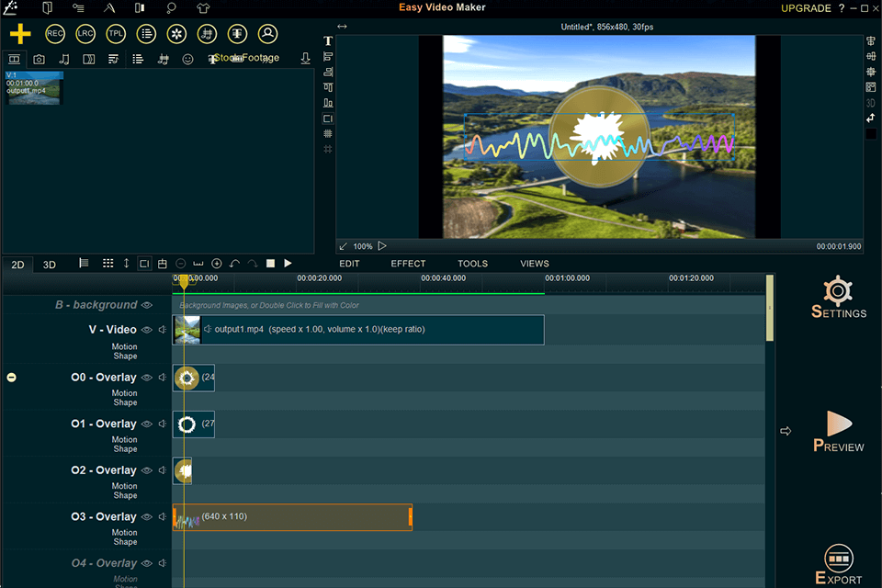
Task: Select the camera images media tab
Action: pos(39,59)
